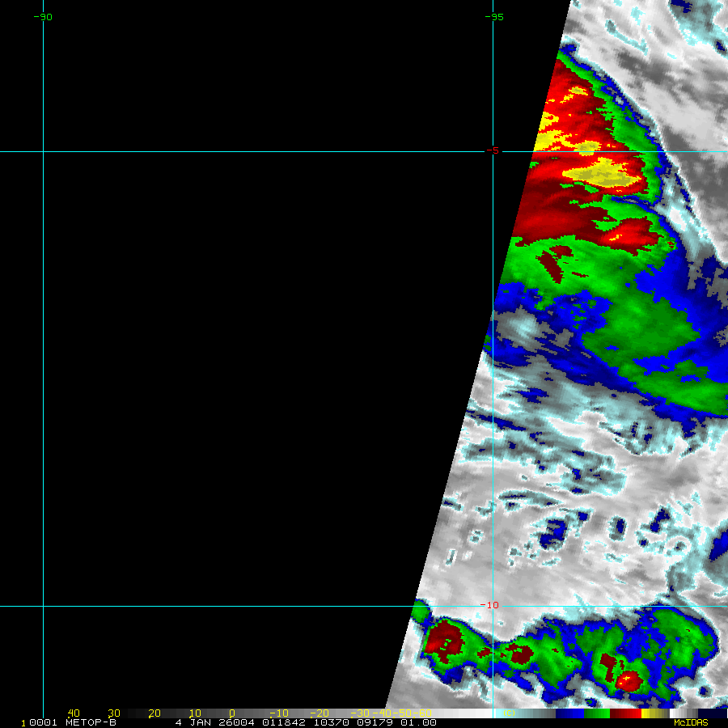
Task: Click the 4 JAN date text
Action: (193, 722)
